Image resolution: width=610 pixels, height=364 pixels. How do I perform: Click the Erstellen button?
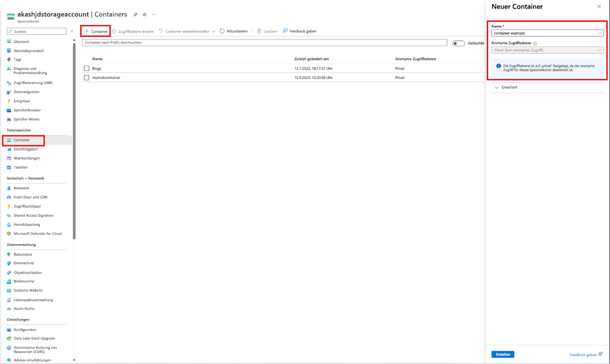[503, 354]
